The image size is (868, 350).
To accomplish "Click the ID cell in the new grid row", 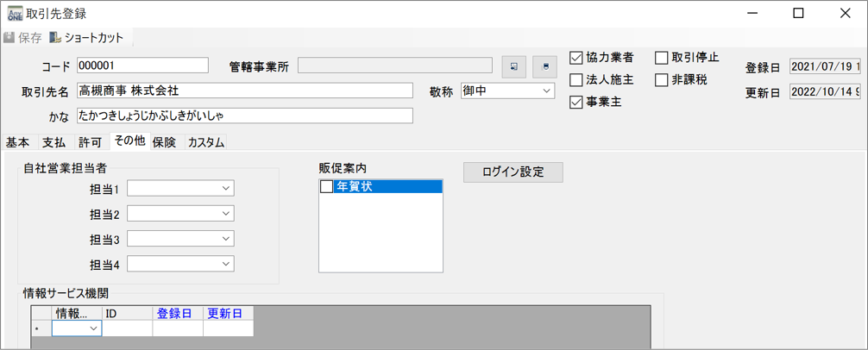I will coord(128,328).
